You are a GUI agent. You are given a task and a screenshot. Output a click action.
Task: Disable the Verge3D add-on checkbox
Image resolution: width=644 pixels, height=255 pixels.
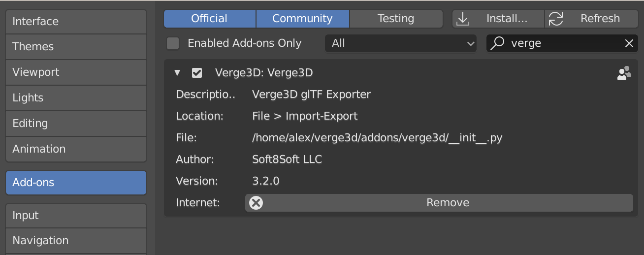click(197, 73)
